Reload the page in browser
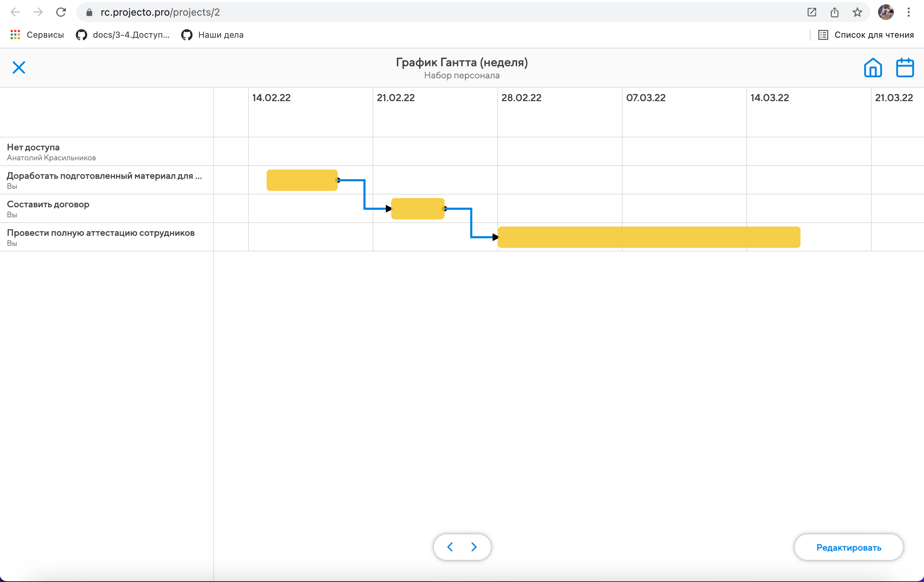 (61, 12)
